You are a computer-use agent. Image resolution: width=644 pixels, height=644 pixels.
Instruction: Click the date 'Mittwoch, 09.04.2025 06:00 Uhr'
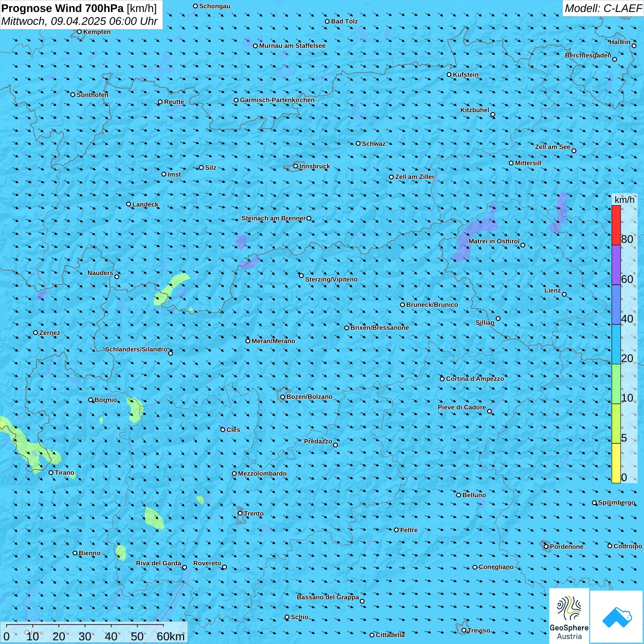click(x=80, y=21)
